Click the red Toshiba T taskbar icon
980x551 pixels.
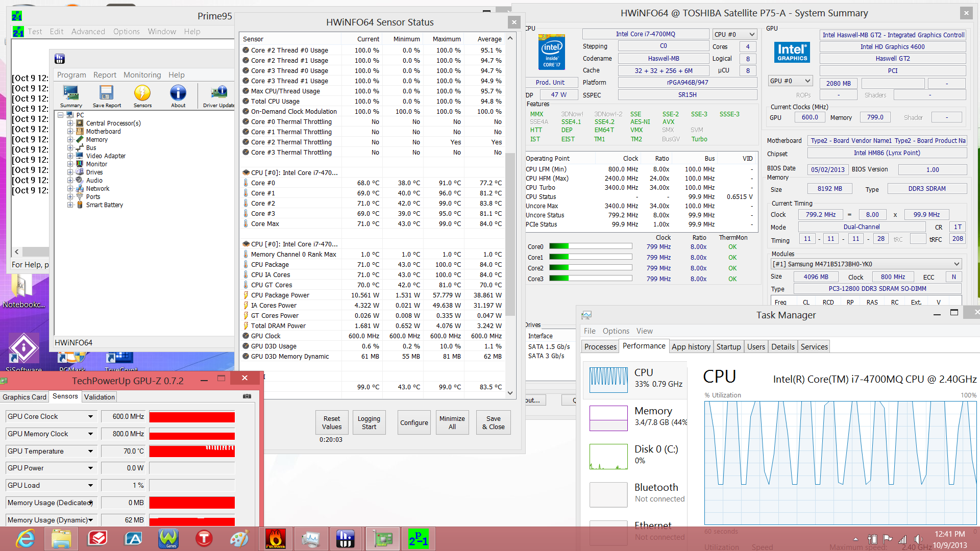tap(204, 539)
